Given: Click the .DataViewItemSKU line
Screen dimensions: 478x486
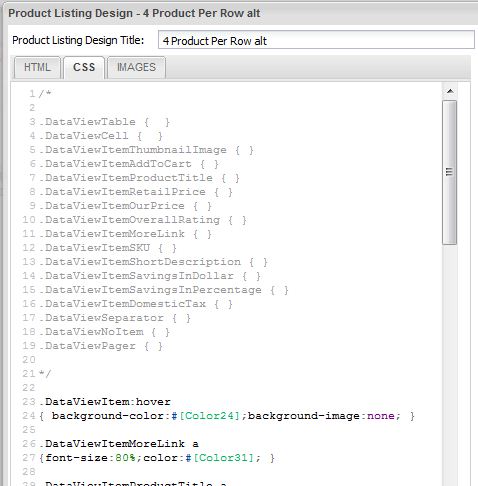Looking at the screenshot, I should (x=108, y=248).
